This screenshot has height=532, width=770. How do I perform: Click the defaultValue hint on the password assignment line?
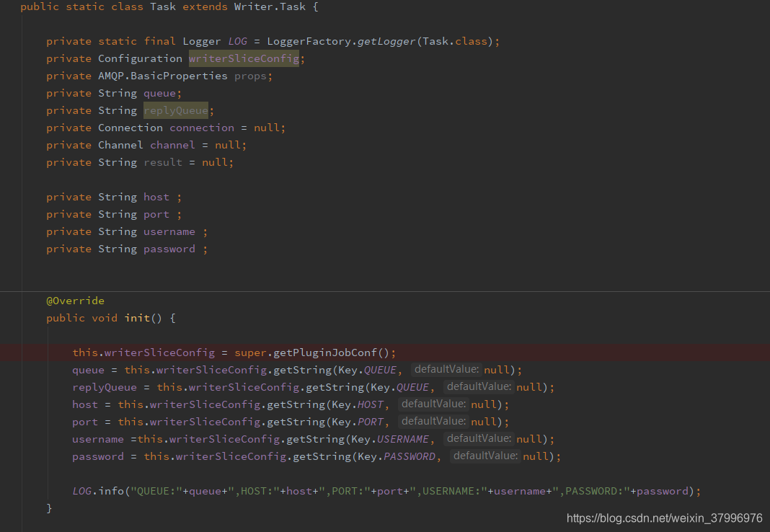[x=485, y=456]
